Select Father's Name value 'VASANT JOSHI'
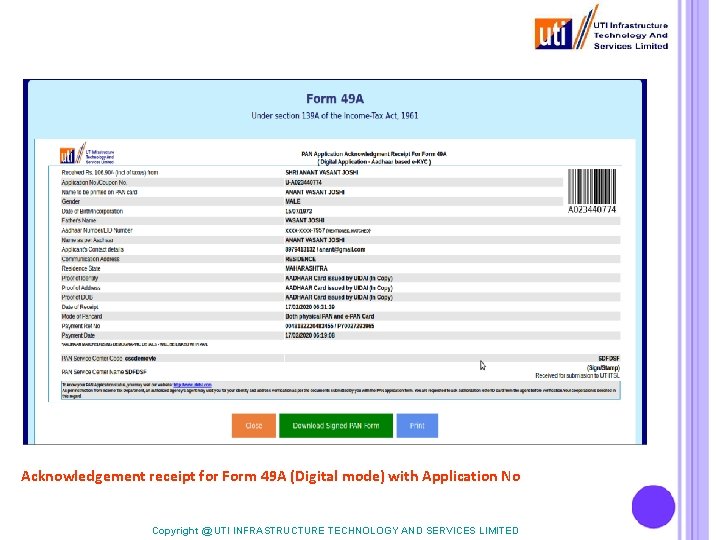 (x=304, y=220)
